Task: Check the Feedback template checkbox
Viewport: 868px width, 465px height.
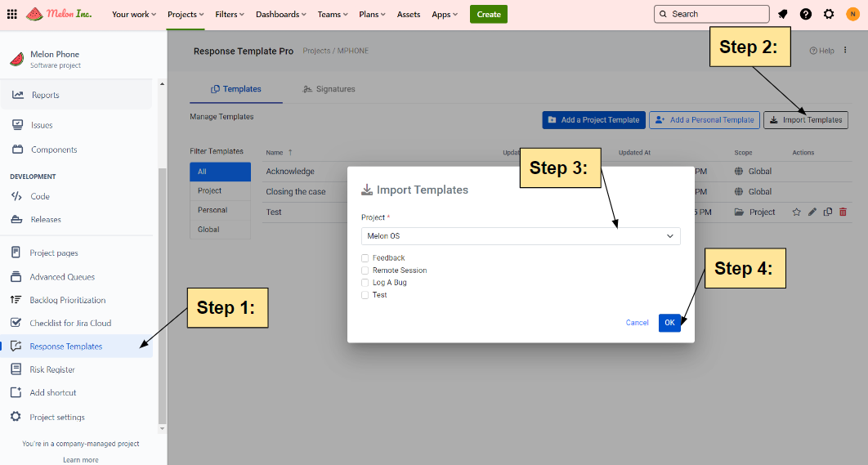Action: point(365,258)
